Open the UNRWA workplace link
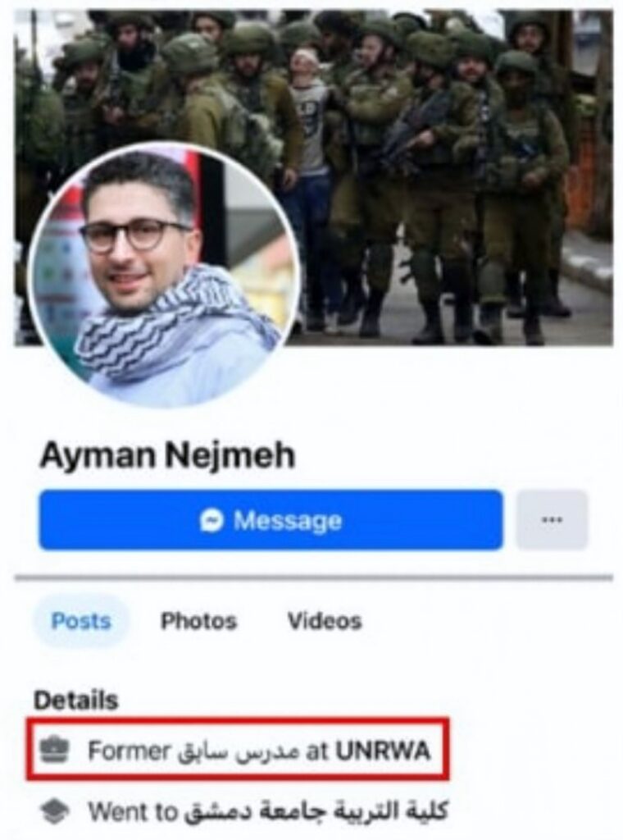This screenshot has height=840, width=623. tap(383, 751)
